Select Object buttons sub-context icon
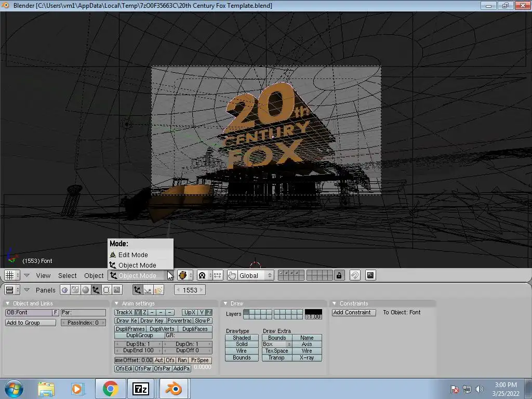This screenshot has width=532, height=399. 137,290
